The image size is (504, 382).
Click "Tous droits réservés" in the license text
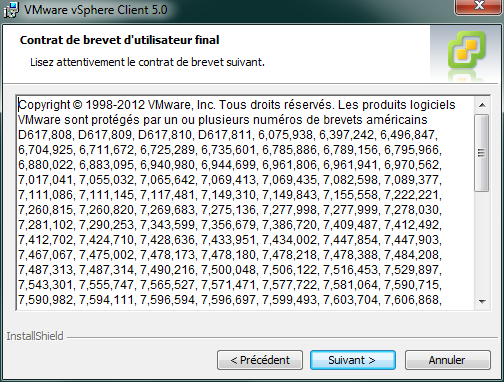click(x=275, y=105)
